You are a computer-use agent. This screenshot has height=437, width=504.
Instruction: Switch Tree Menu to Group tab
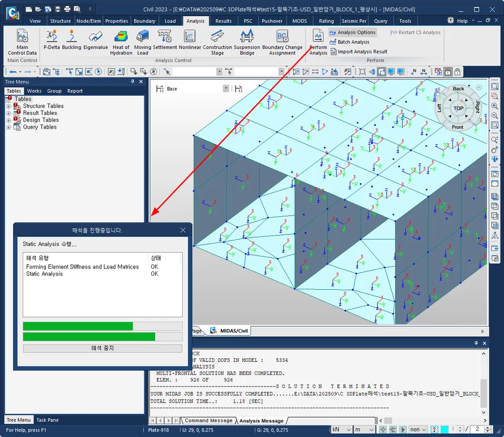pos(54,91)
